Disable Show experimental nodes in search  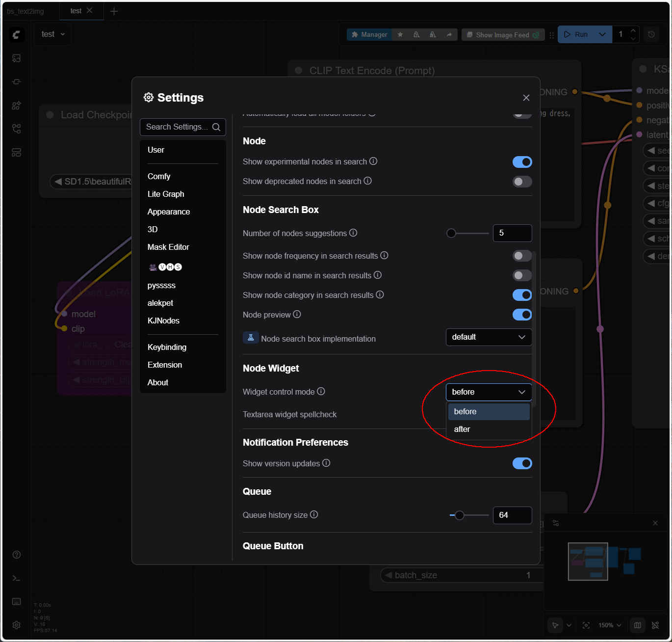click(x=522, y=162)
